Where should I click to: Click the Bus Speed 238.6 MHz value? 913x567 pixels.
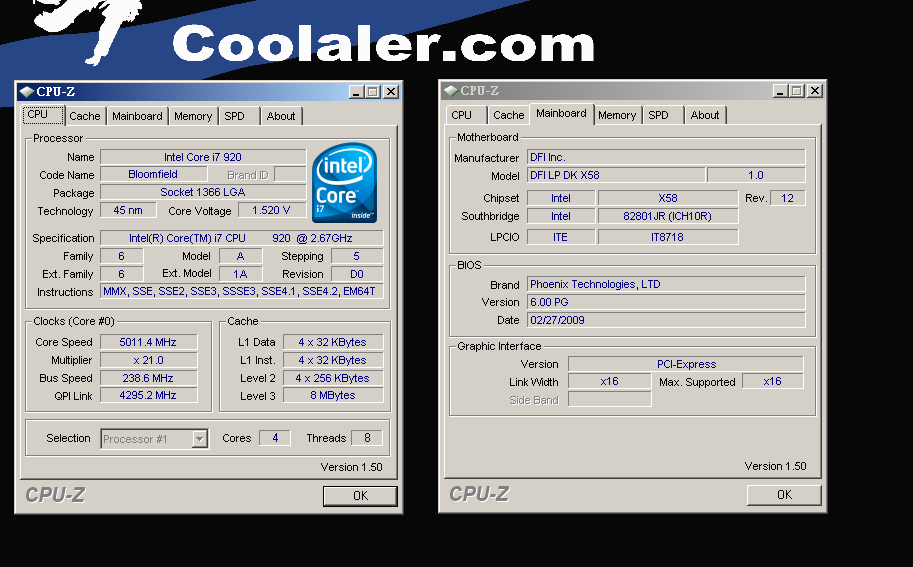148,378
